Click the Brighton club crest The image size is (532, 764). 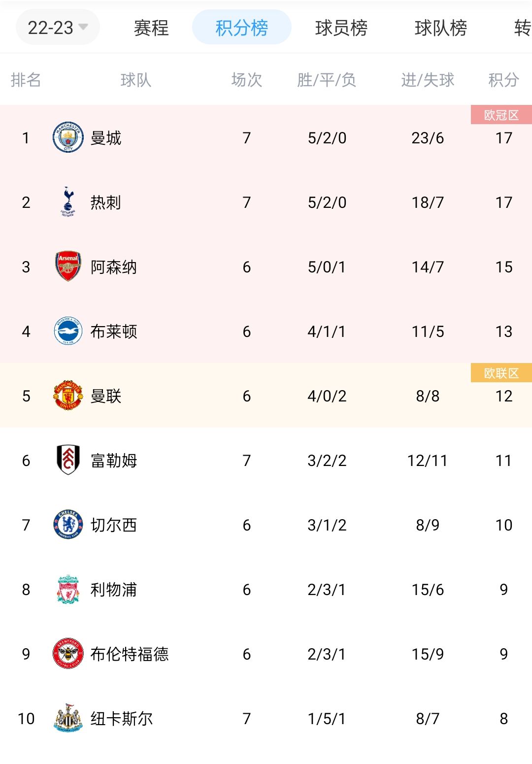(x=68, y=331)
